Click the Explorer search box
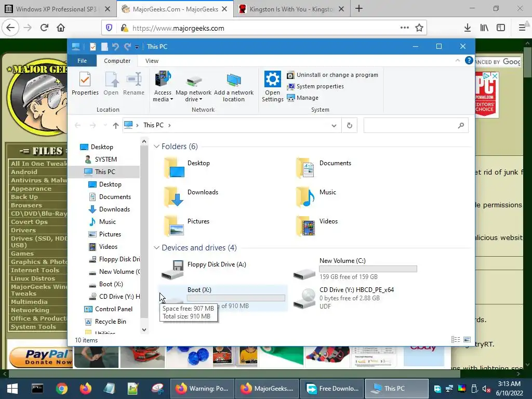 pos(416,126)
